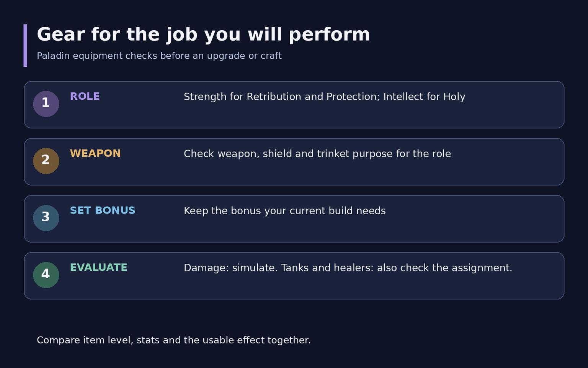Select the WEAPON label
588x368 pixels.
pyautogui.click(x=95, y=153)
